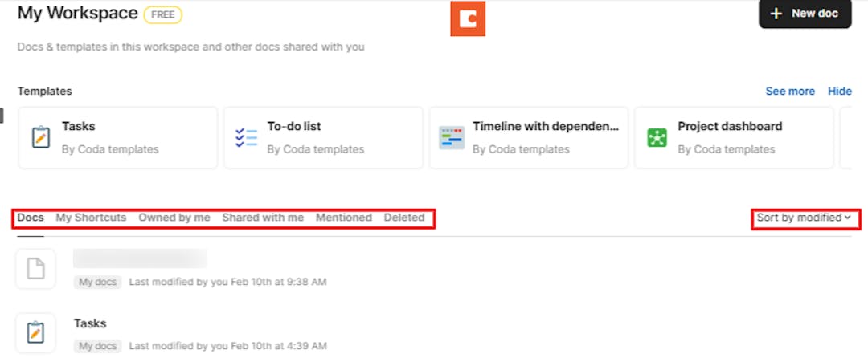This screenshot has height=362, width=868.
Task: Click the orange Coda logo
Action: pyautogui.click(x=468, y=18)
